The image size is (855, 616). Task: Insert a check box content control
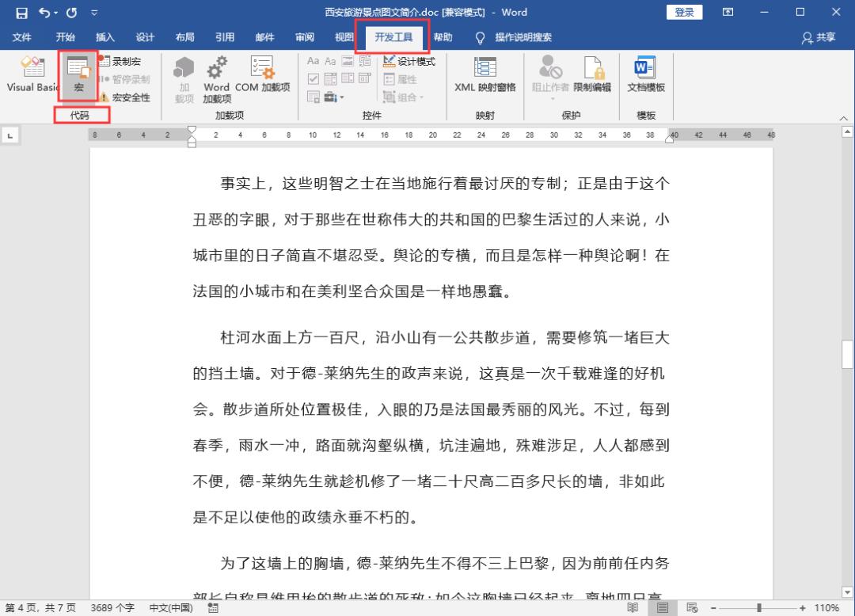point(313,78)
